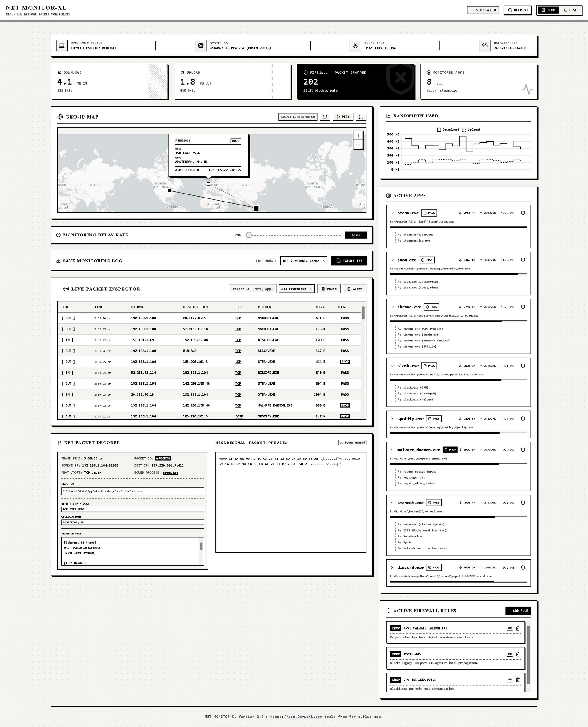Select the MALWARE_DAEMON.EXE packet row
This screenshot has height=727, width=588.
click(x=209, y=405)
